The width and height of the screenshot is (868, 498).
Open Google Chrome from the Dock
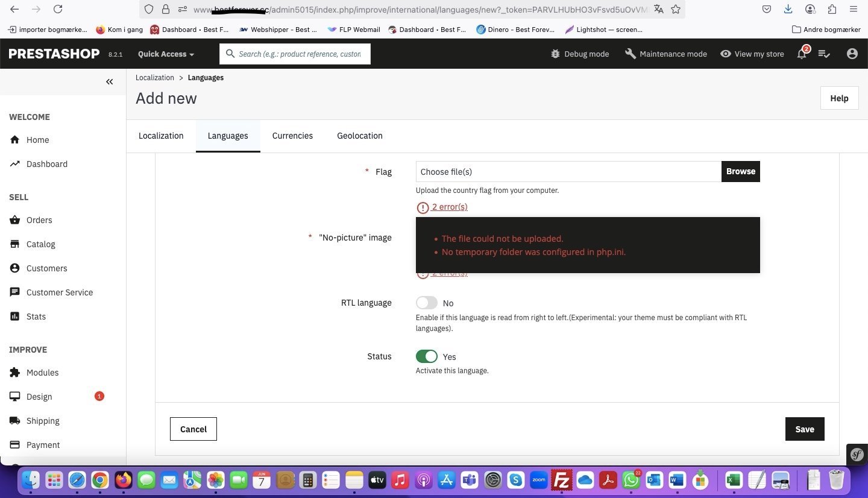tap(100, 480)
